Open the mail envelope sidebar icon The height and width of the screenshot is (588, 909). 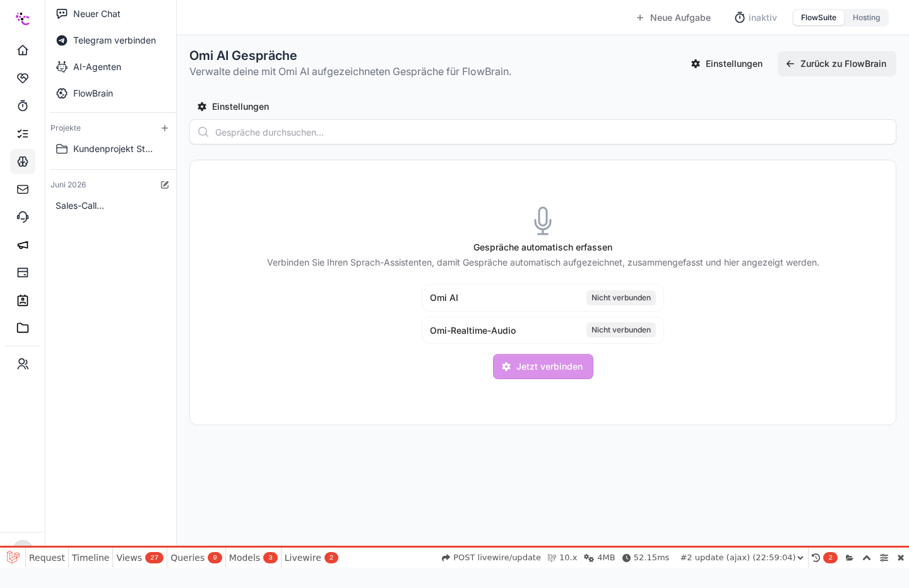click(23, 189)
